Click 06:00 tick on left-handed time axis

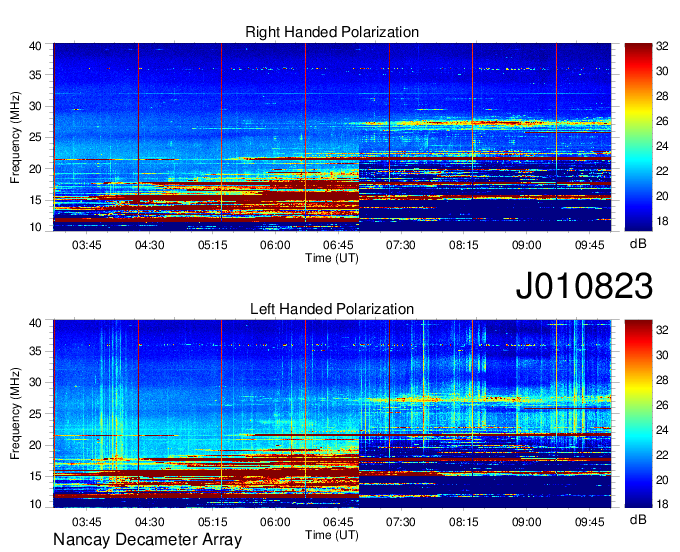275,522
